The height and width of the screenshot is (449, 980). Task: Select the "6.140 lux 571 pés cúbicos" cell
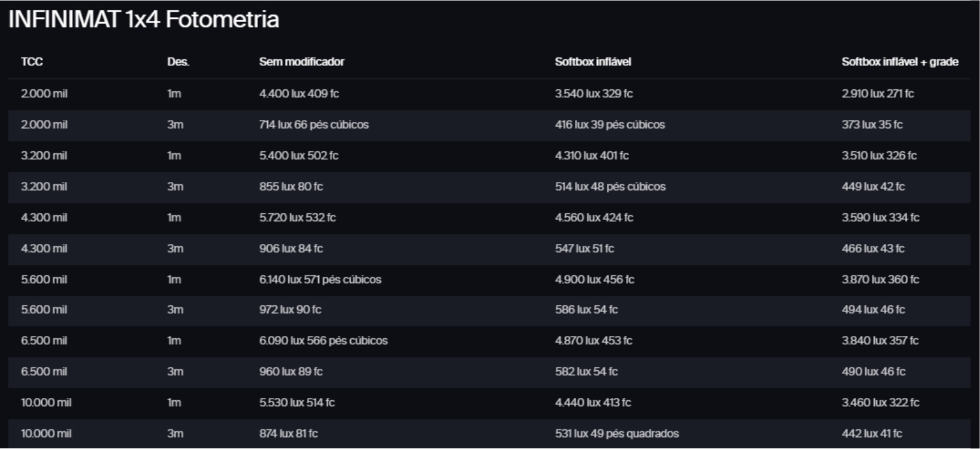click(320, 280)
